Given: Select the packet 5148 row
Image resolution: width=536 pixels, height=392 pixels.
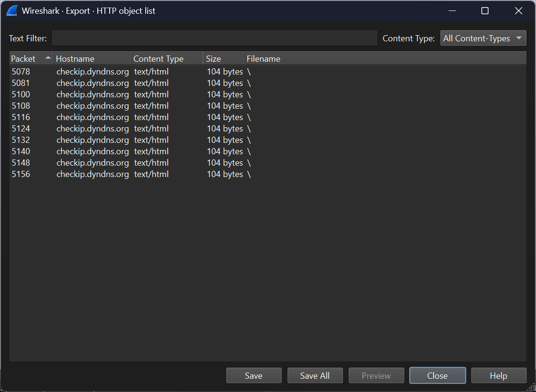Looking at the screenshot, I should 268,163.
